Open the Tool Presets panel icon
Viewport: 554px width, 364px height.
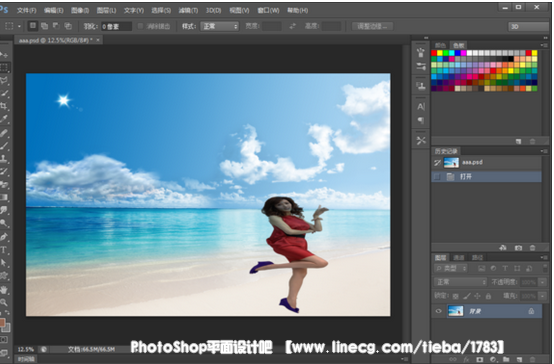[420, 140]
